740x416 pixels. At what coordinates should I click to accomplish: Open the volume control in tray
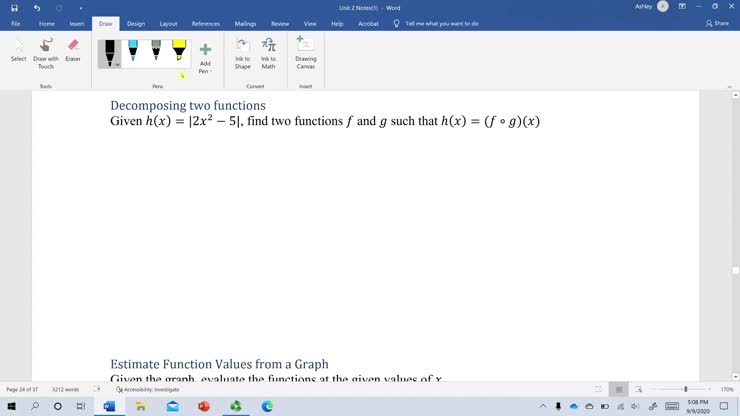tap(636, 407)
